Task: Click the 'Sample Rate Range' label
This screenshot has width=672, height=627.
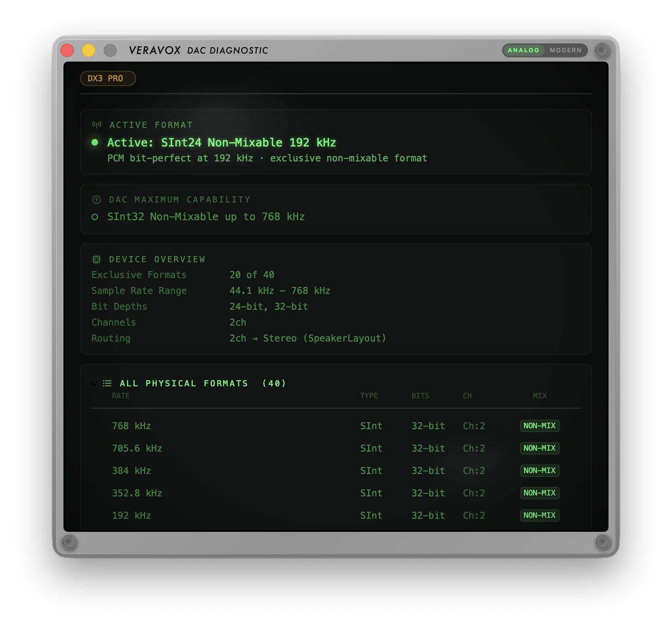Action: click(x=139, y=291)
